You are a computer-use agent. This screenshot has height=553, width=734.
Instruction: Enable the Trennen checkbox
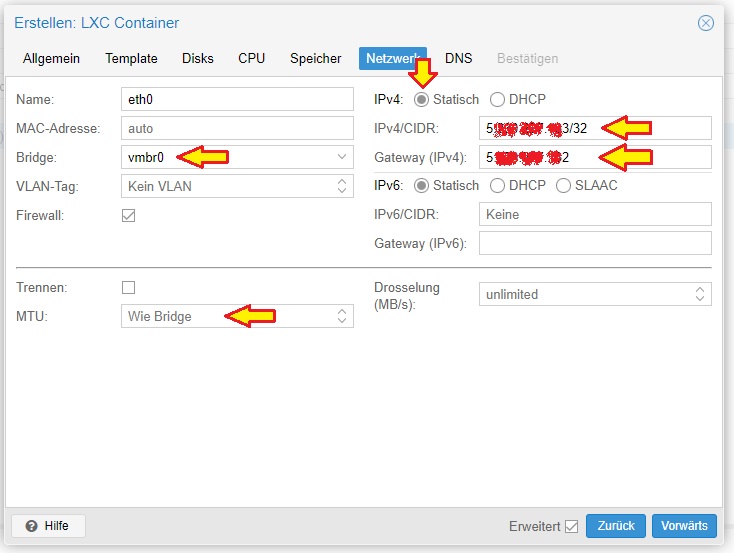(x=128, y=287)
